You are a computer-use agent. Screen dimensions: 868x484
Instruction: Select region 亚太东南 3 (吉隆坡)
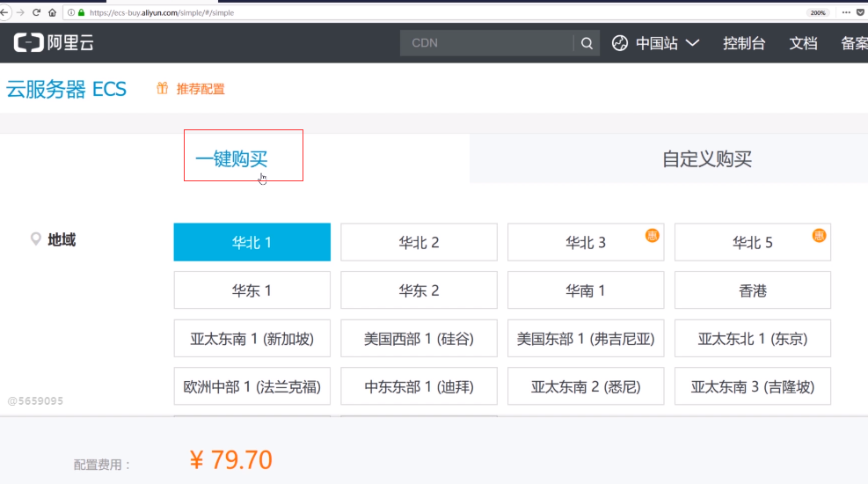[753, 386]
